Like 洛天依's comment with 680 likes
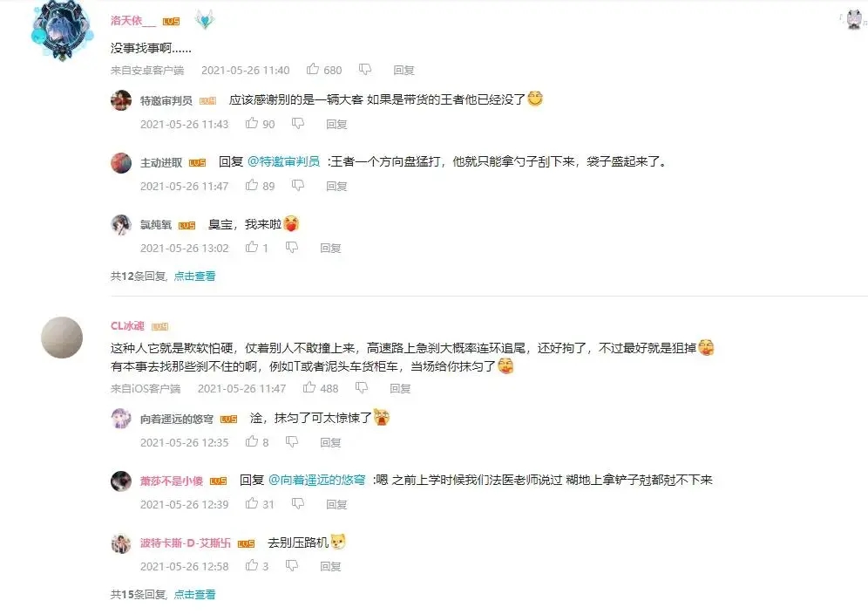The height and width of the screenshot is (614, 868). (x=313, y=69)
